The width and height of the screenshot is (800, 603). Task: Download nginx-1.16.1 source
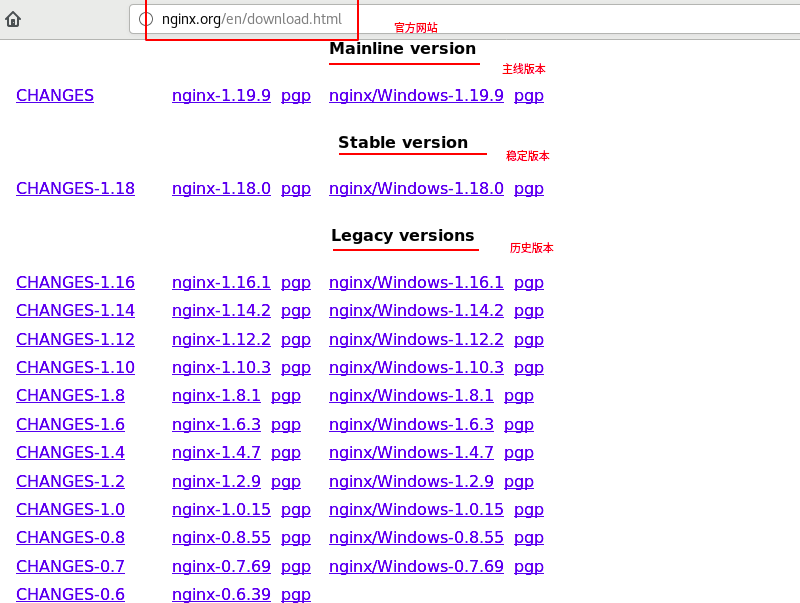(221, 282)
